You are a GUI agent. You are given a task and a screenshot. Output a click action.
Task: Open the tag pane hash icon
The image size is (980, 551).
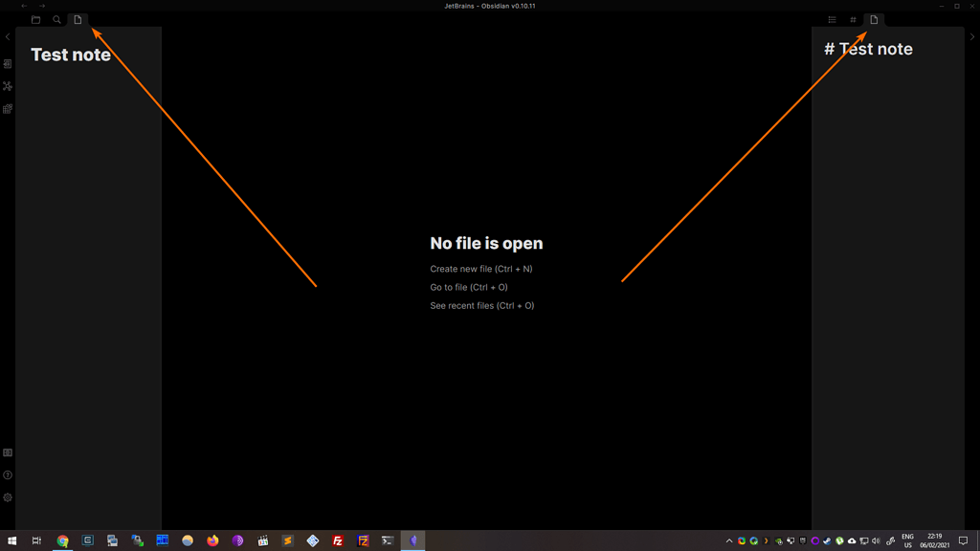click(853, 19)
